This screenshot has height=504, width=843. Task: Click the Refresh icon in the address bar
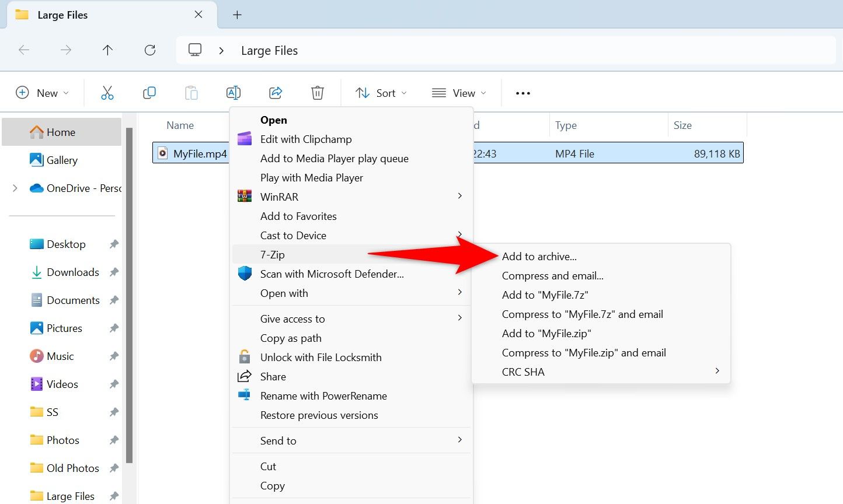(149, 50)
